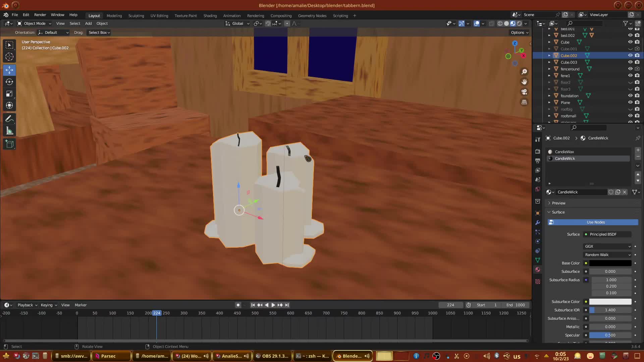Viewport: 644px width, 362px height.
Task: Click the black Base Color swatch
Action: 610,263
